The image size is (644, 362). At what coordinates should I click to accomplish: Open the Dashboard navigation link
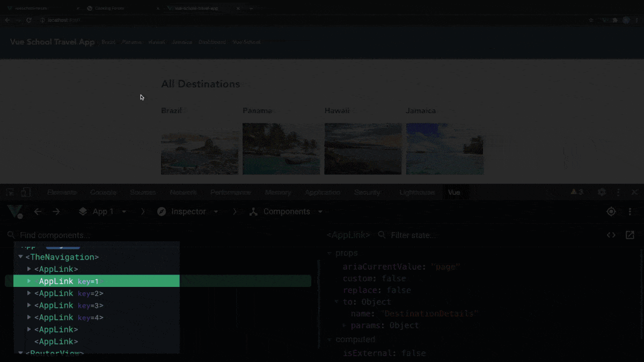tap(212, 42)
